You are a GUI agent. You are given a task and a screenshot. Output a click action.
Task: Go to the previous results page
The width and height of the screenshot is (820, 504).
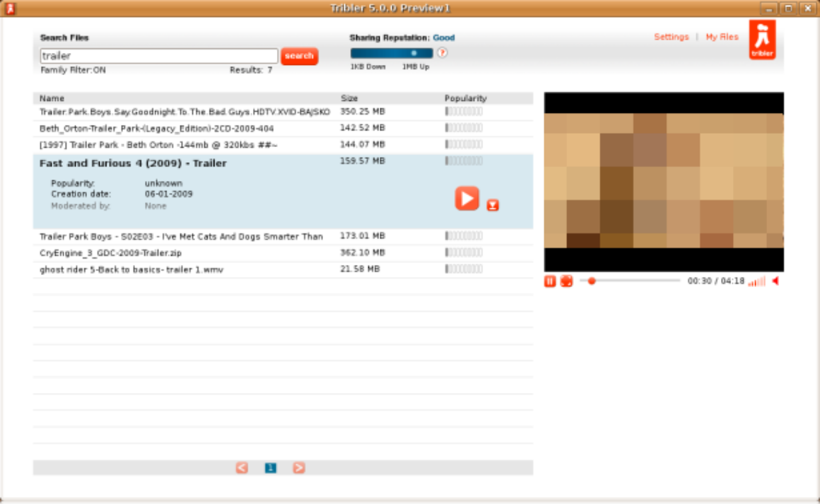tap(242, 468)
